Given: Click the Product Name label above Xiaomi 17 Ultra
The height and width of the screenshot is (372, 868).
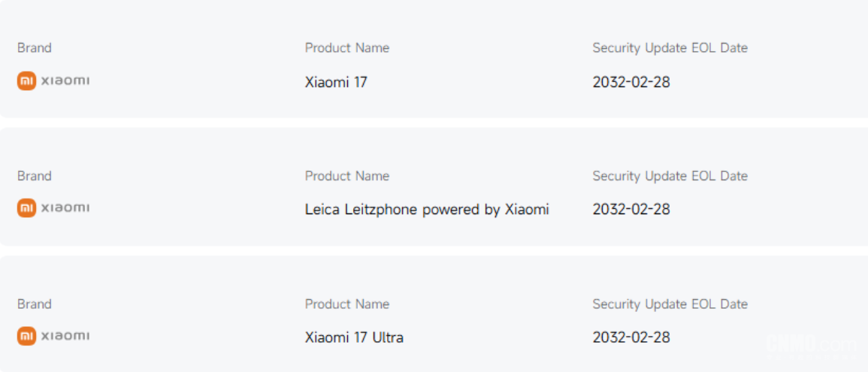Looking at the screenshot, I should 346,304.
